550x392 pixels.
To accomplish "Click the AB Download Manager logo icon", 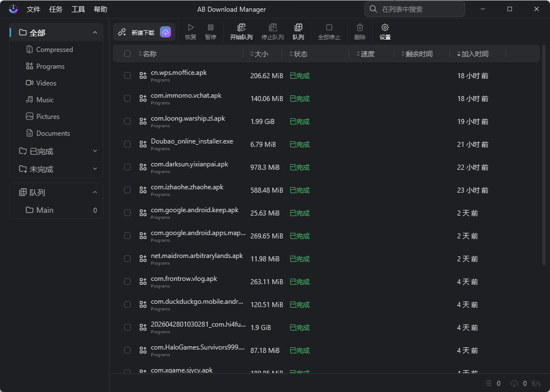I will [13, 9].
